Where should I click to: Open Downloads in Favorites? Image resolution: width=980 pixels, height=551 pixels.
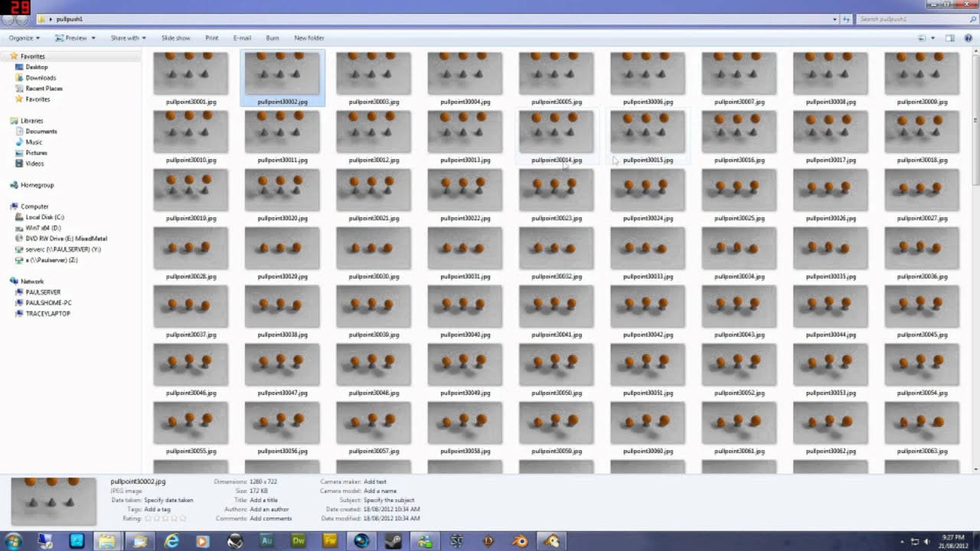pos(41,78)
